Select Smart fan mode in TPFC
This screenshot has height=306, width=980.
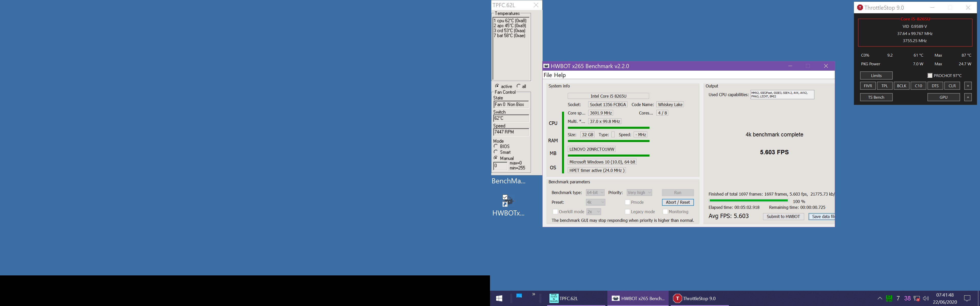pyautogui.click(x=496, y=152)
